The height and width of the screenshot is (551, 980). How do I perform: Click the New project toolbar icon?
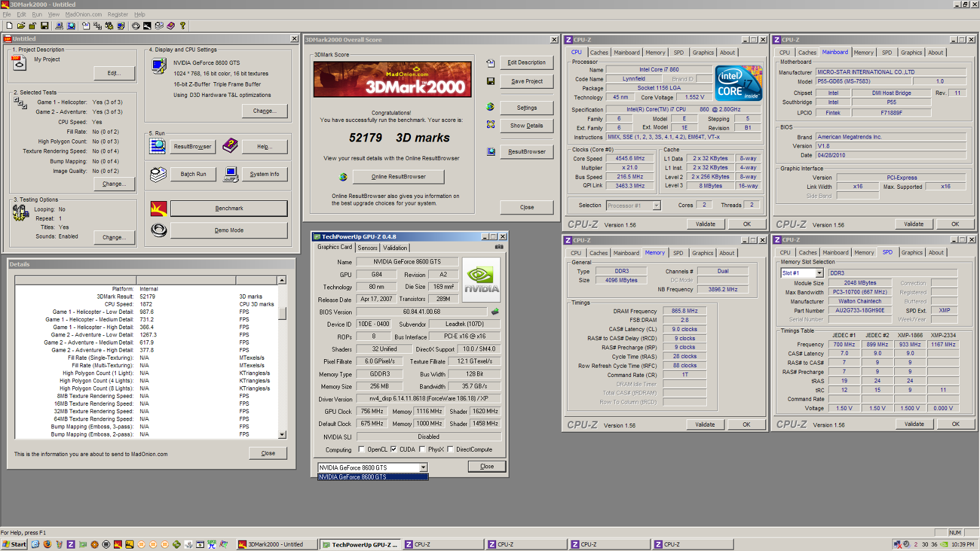coord(9,26)
